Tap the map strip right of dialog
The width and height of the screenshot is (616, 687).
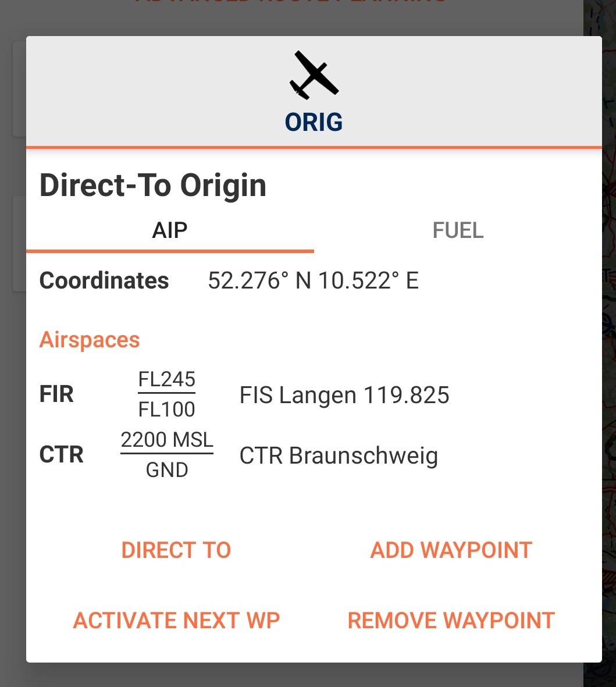coord(609,343)
